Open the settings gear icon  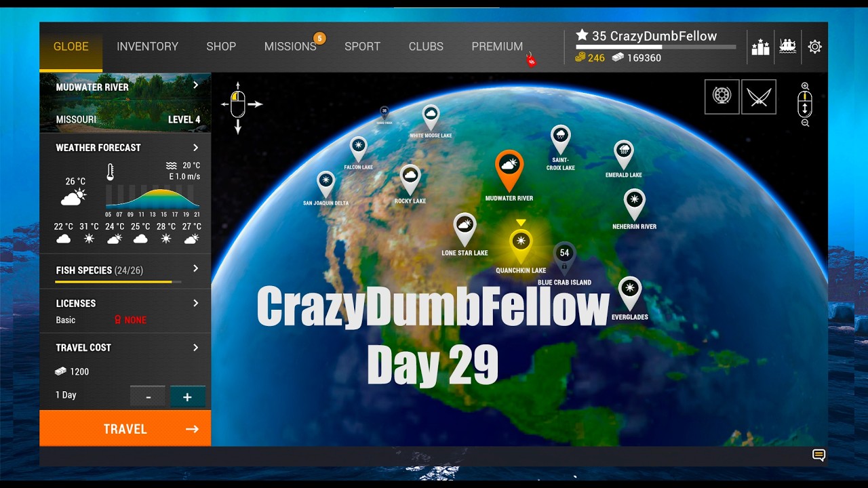tap(814, 47)
